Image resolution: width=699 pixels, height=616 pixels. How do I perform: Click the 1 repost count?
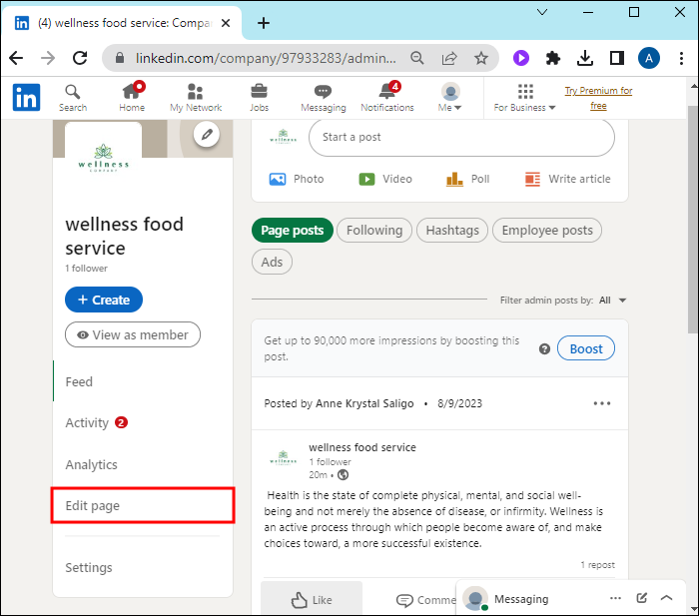(x=598, y=565)
